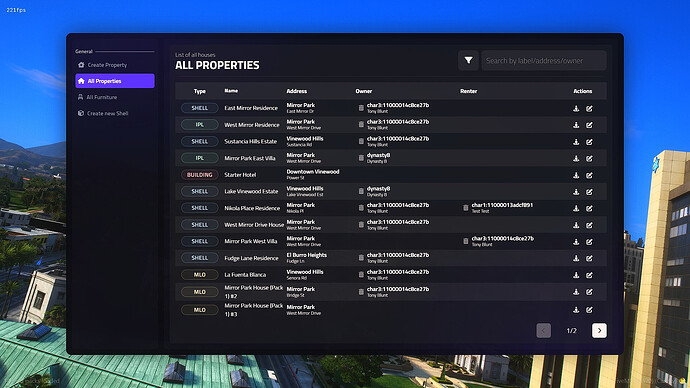This screenshot has width=690, height=388.
Task: Edit the Mirror Park House #2 property
Action: pyautogui.click(x=589, y=292)
